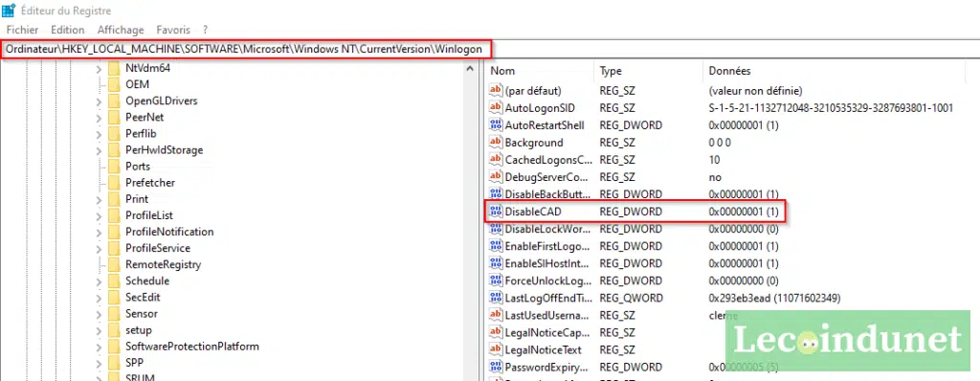Select the setup folder icon
980x381 pixels.
(114, 329)
